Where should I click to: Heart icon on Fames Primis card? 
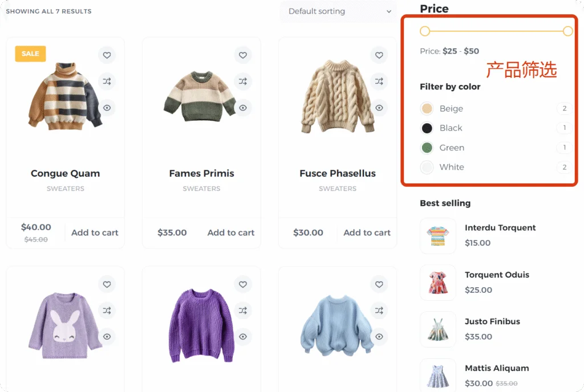click(x=243, y=55)
